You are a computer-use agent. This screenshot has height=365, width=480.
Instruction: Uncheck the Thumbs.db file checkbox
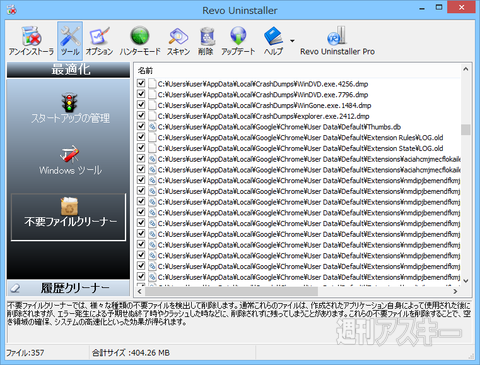[141, 126]
